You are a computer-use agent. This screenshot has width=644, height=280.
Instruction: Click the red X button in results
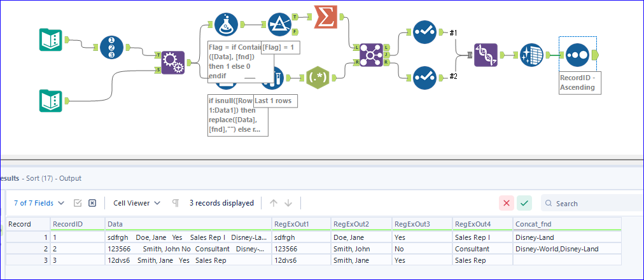507,203
